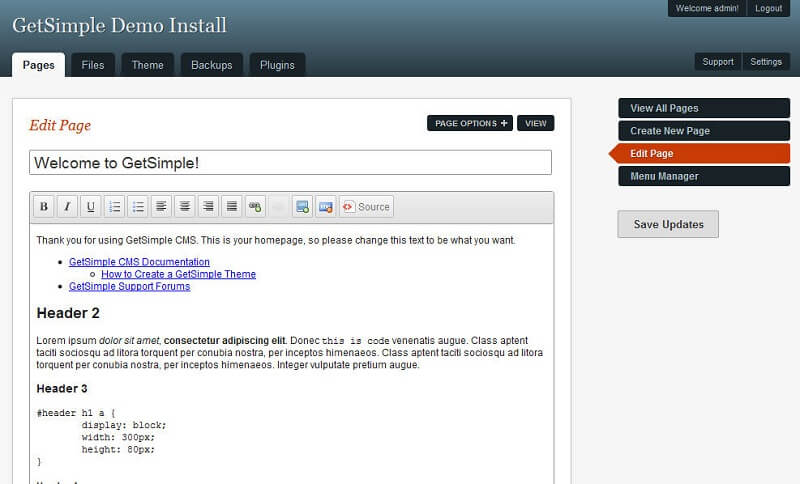Screen dimensions: 800x484
Task: Toggle italic formatting in the editor toolbar
Action: click(67, 207)
